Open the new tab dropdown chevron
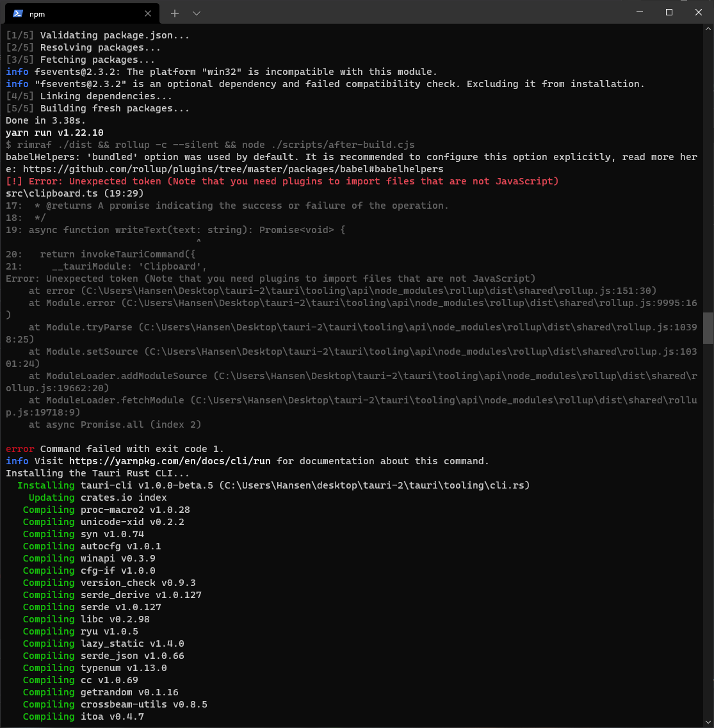This screenshot has width=714, height=728. click(197, 13)
